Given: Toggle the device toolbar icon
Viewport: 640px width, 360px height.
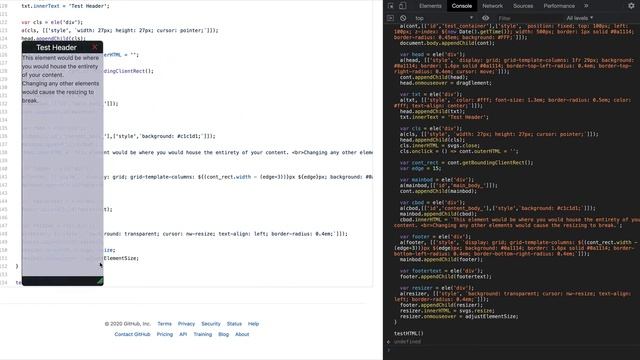Looking at the screenshot, I should (402, 6).
